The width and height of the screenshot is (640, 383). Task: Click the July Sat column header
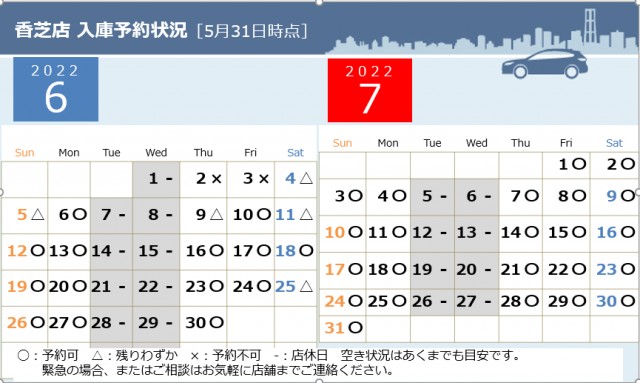[614, 143]
